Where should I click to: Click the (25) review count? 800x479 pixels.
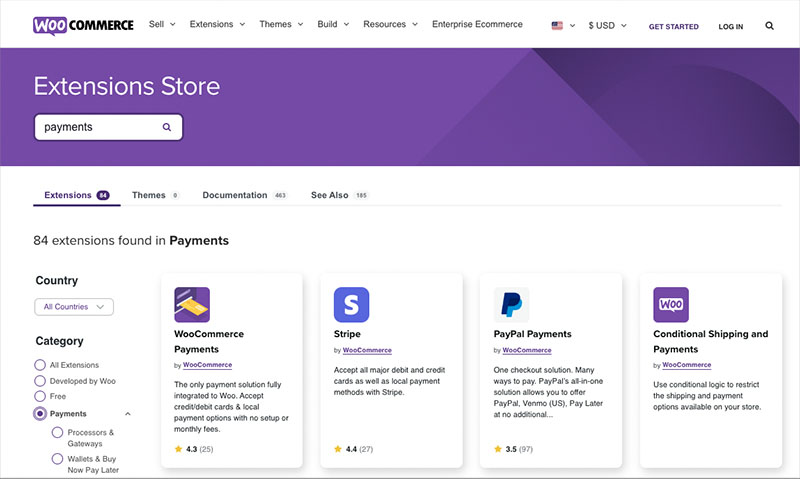click(x=206, y=449)
